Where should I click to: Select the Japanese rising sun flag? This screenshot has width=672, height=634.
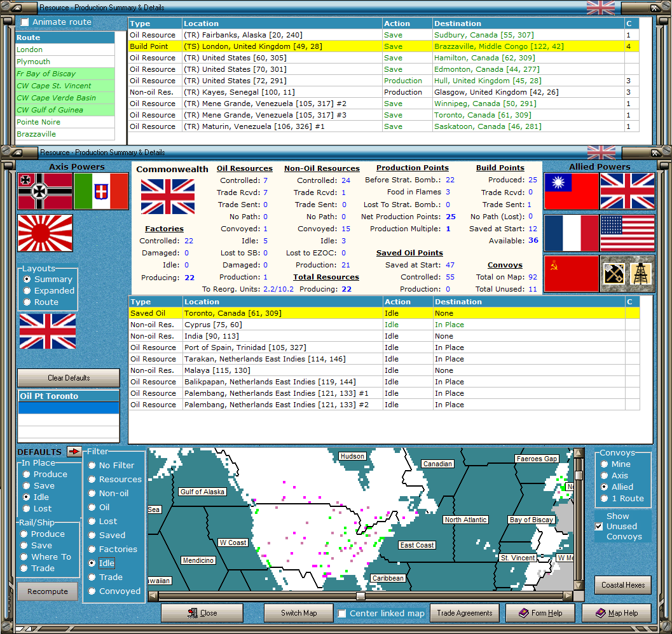[x=45, y=233]
